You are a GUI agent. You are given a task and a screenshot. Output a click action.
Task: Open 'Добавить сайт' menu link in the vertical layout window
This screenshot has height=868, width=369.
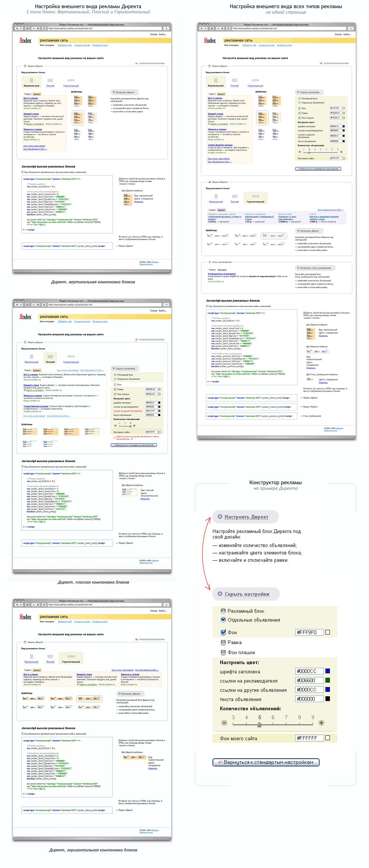click(65, 45)
